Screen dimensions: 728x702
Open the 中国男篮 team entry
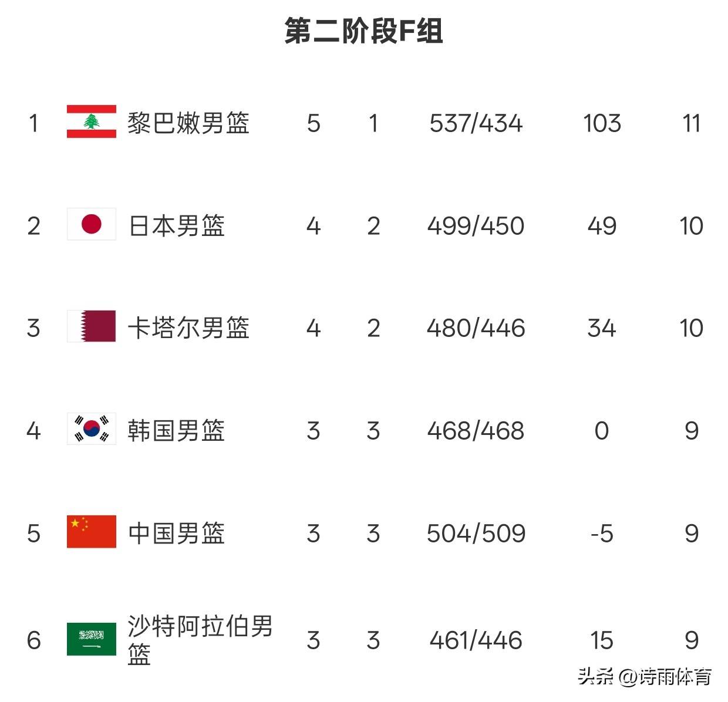pyautogui.click(x=177, y=533)
